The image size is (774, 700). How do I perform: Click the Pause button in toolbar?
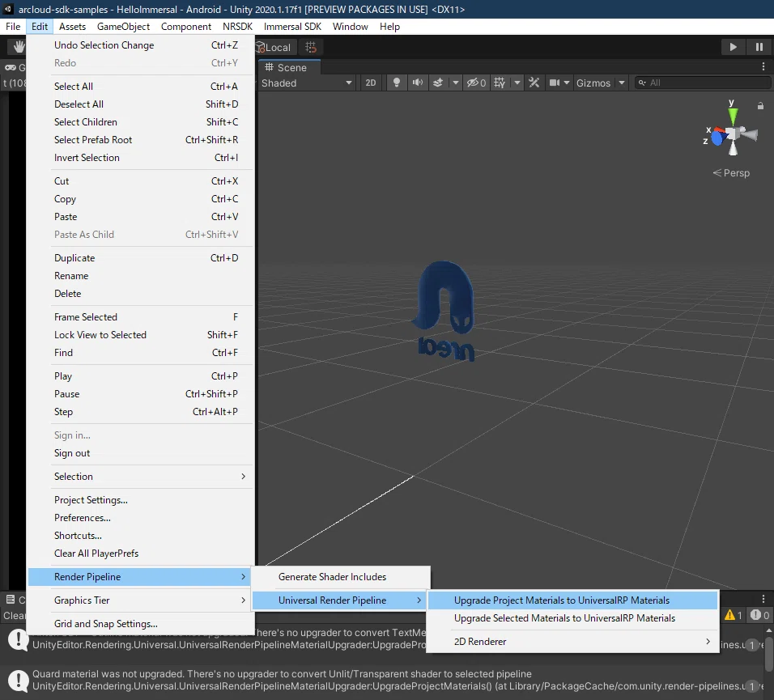pyautogui.click(x=759, y=47)
